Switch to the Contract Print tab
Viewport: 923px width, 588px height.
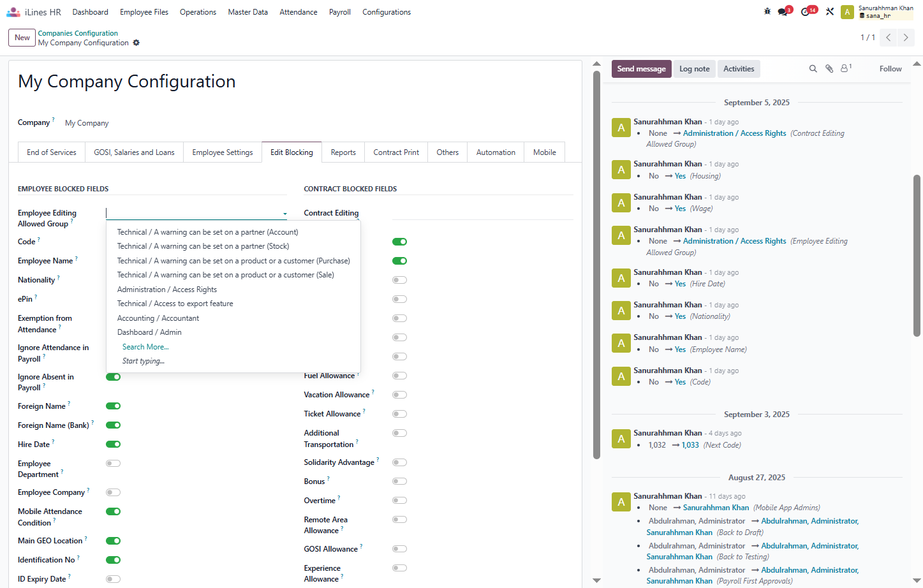coord(396,152)
